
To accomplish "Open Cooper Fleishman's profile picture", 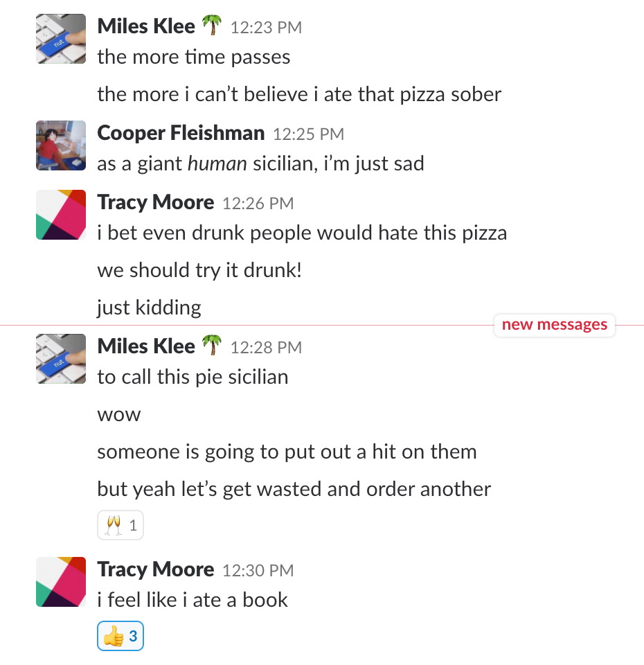I will [x=61, y=145].
